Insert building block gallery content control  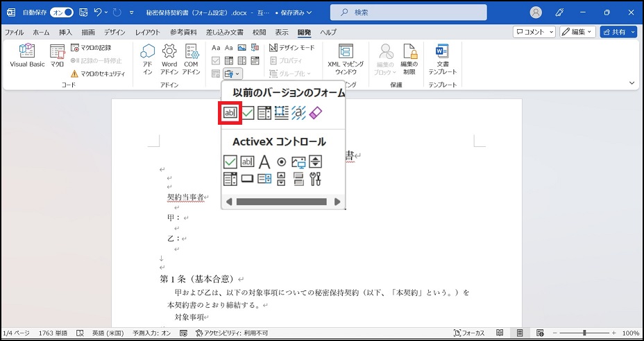pyautogui.click(x=255, y=48)
